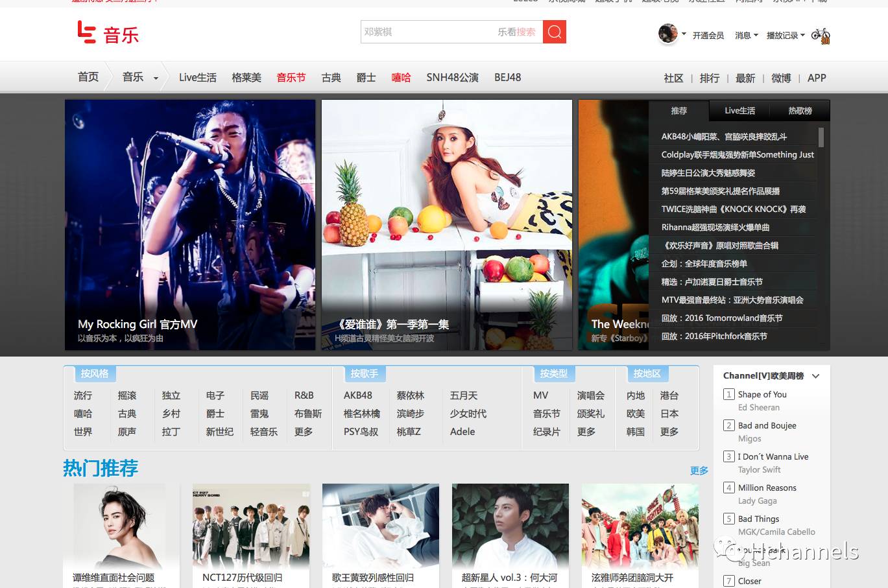Switch to the Live生活 tab in the side panel

point(739,111)
